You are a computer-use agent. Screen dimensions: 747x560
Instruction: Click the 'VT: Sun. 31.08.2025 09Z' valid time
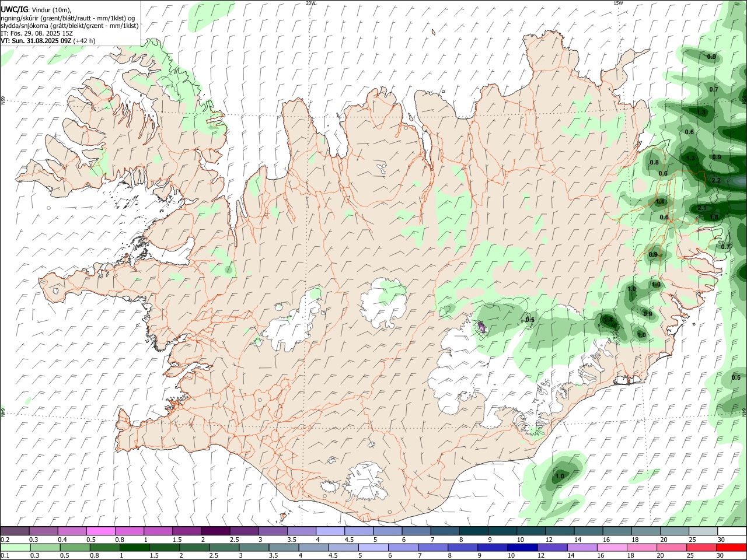pos(36,41)
